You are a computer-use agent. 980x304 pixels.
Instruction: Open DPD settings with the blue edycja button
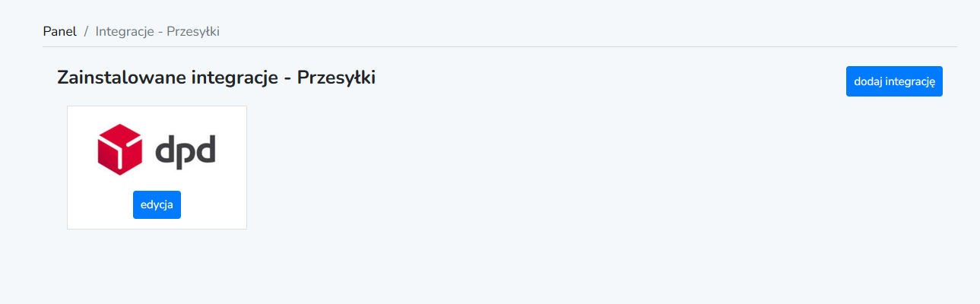pos(157,204)
